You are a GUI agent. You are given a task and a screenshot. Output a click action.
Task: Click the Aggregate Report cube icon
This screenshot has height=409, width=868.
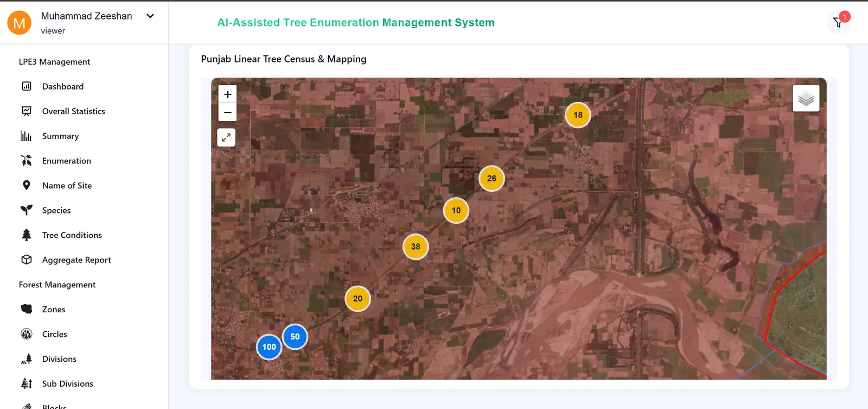click(x=26, y=260)
